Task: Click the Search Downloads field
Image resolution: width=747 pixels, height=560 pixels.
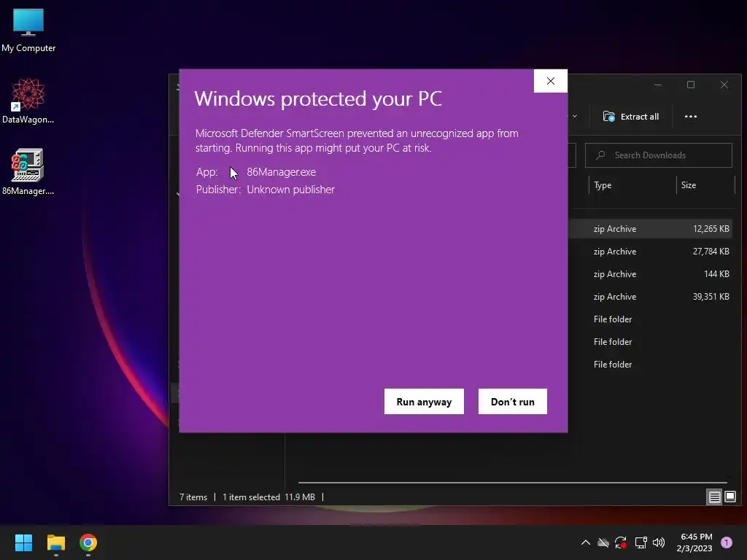Action: [x=659, y=155]
